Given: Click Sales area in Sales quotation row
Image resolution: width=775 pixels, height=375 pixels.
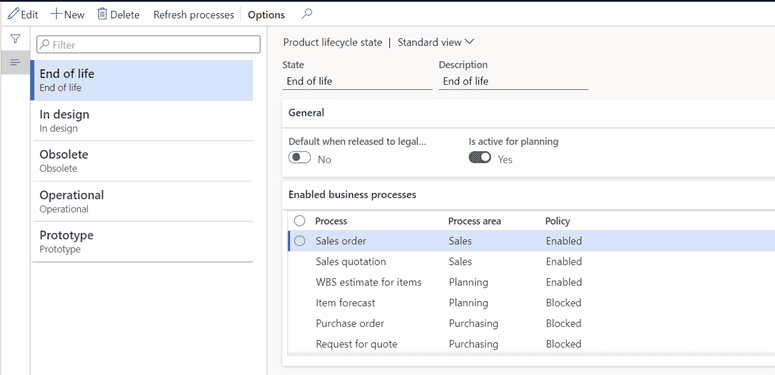Looking at the screenshot, I should coord(460,261).
